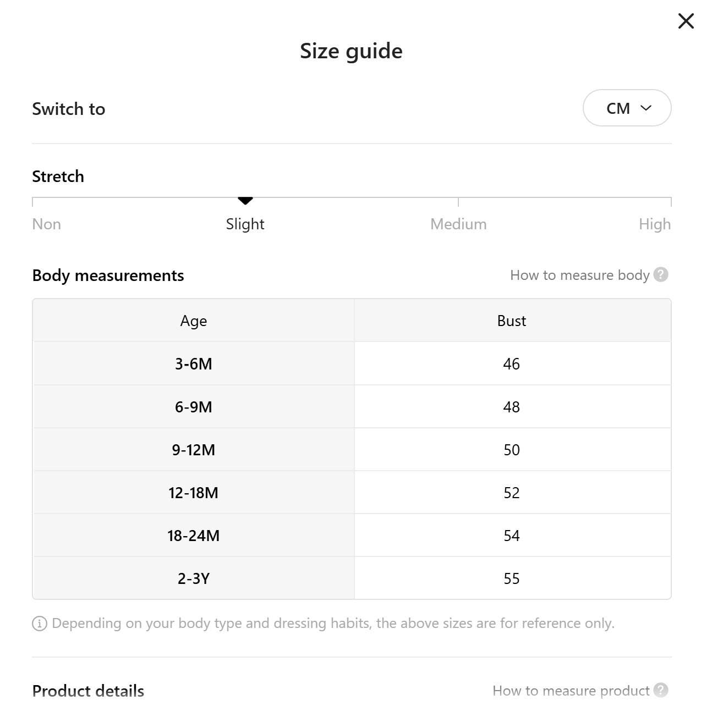This screenshot has height=728, width=701.
Task: Click the Bust column header
Action: pyautogui.click(x=511, y=321)
